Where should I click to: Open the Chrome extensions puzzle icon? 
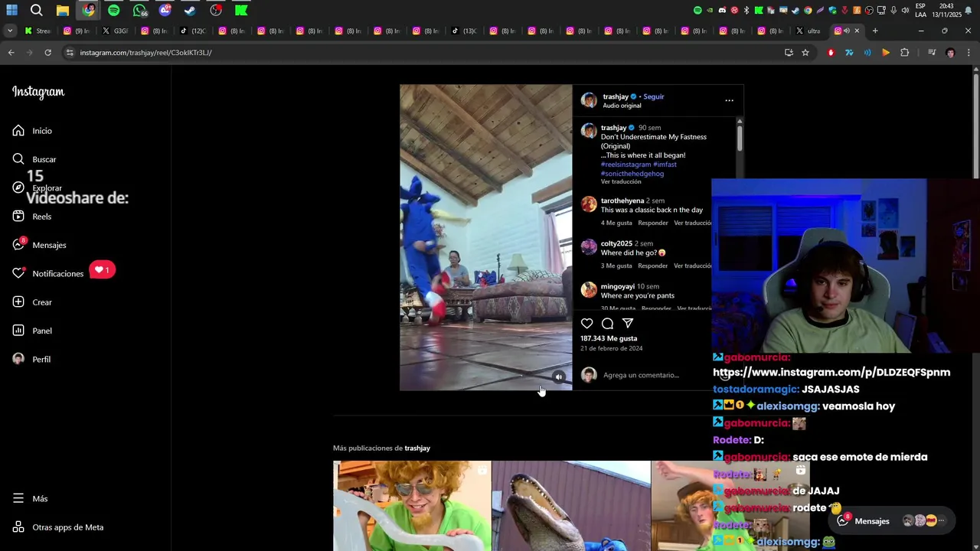point(905,53)
